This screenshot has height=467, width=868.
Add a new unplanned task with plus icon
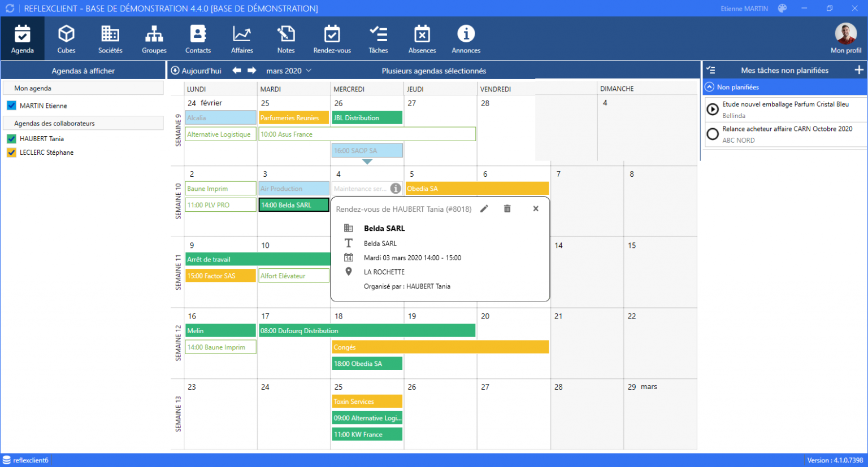(859, 70)
